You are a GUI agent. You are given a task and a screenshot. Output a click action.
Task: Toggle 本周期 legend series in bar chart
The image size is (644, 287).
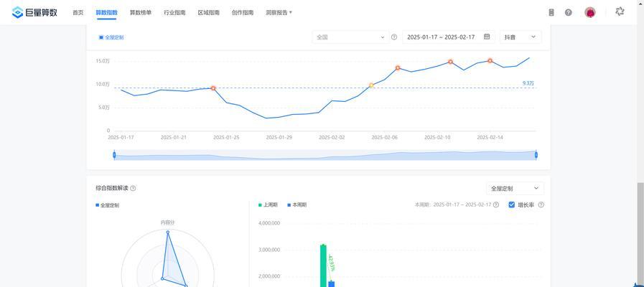click(297, 204)
